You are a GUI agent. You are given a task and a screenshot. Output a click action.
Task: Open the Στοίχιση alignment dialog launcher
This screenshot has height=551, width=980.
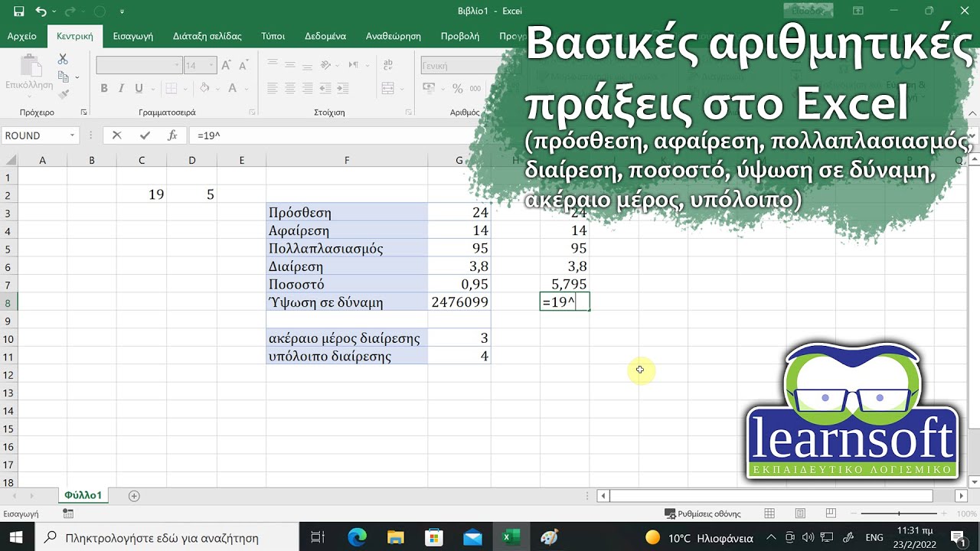click(410, 112)
